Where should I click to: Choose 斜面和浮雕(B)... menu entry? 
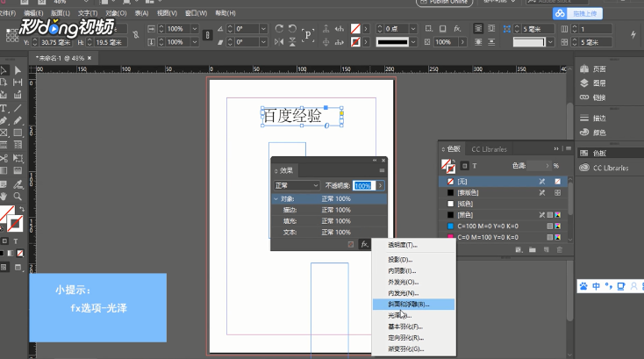pyautogui.click(x=414, y=305)
